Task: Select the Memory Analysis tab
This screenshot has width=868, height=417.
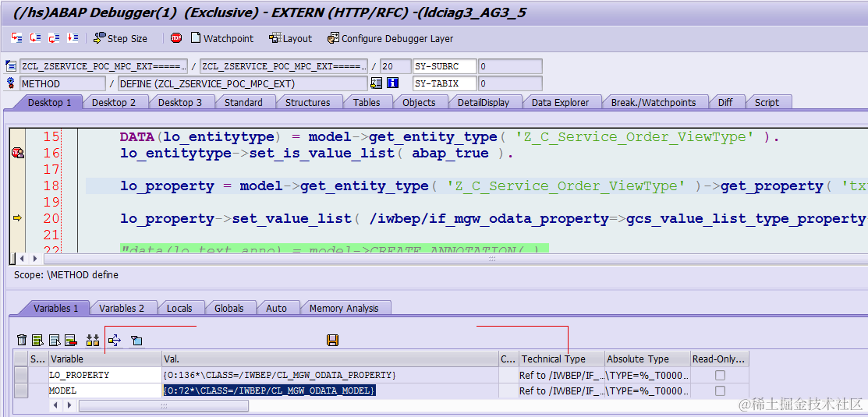Action: coord(344,308)
